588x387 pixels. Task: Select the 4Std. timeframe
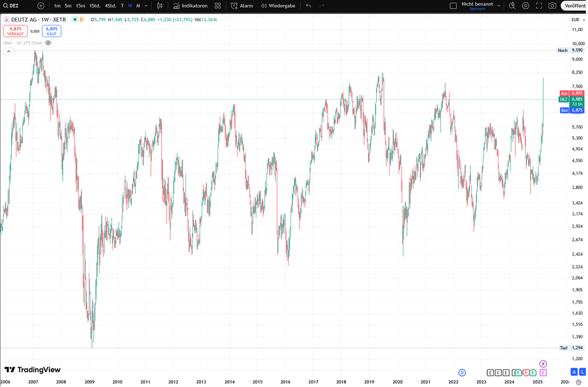(x=111, y=6)
